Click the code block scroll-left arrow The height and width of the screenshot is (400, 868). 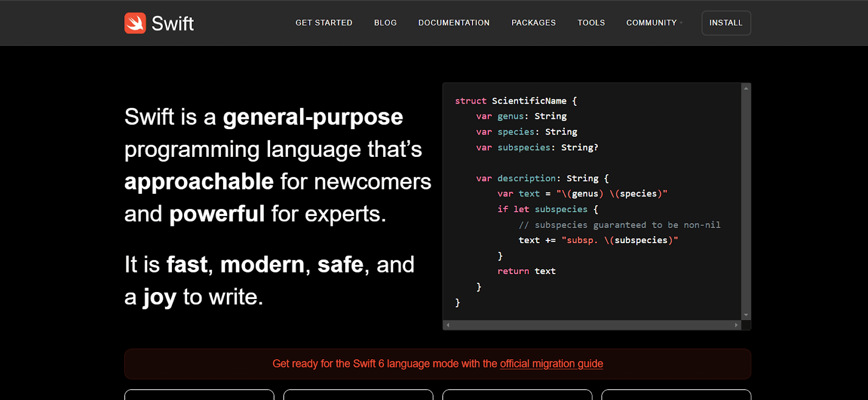[x=448, y=325]
